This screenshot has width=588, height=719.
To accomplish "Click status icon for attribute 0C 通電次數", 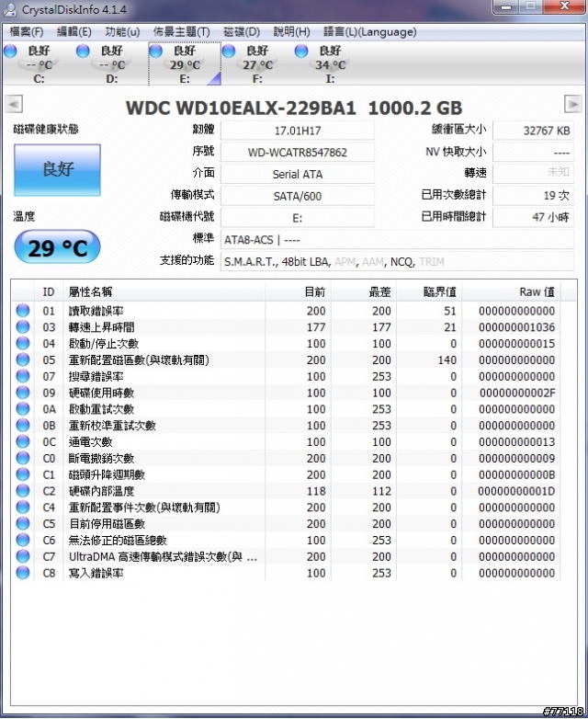I will [x=22, y=442].
